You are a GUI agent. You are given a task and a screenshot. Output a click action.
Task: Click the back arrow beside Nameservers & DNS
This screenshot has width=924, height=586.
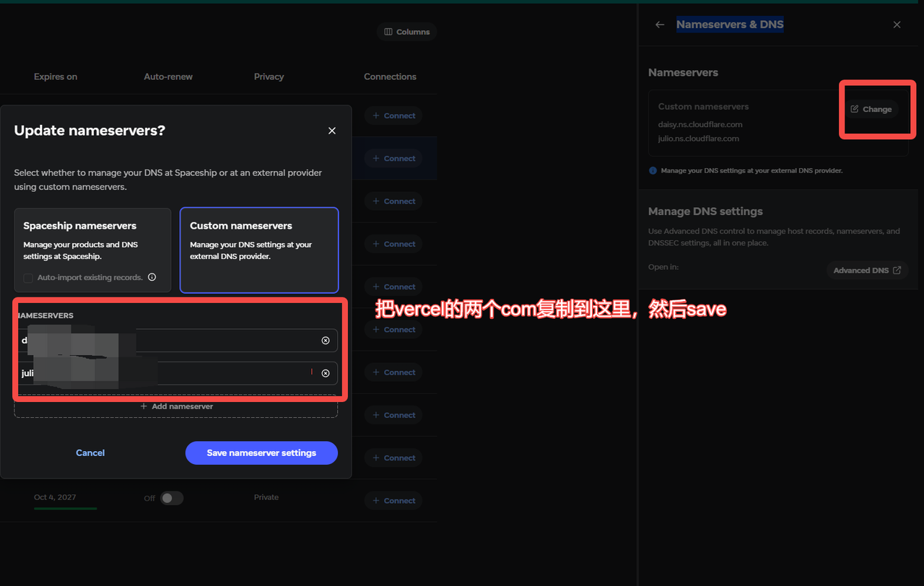coord(659,25)
